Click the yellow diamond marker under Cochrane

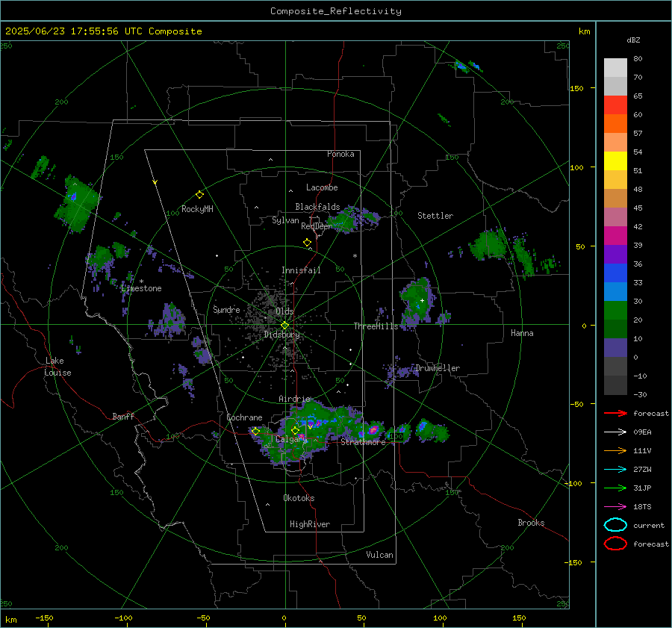click(x=255, y=431)
